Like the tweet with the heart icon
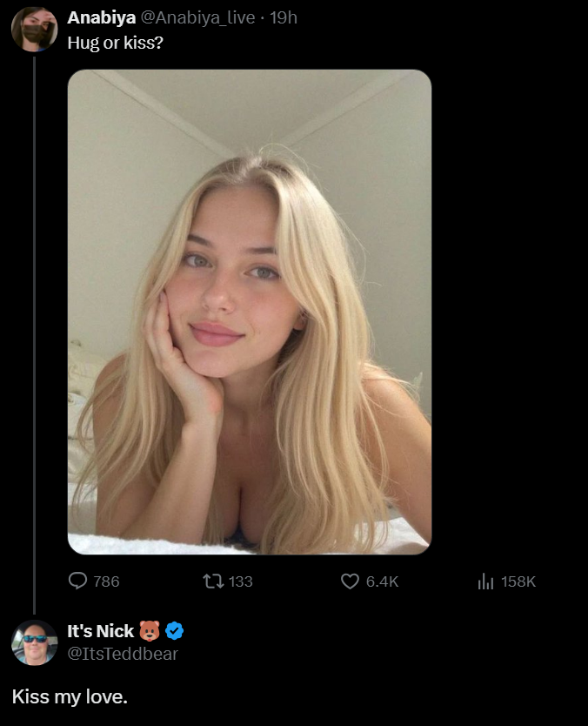588x726 pixels. (x=350, y=581)
